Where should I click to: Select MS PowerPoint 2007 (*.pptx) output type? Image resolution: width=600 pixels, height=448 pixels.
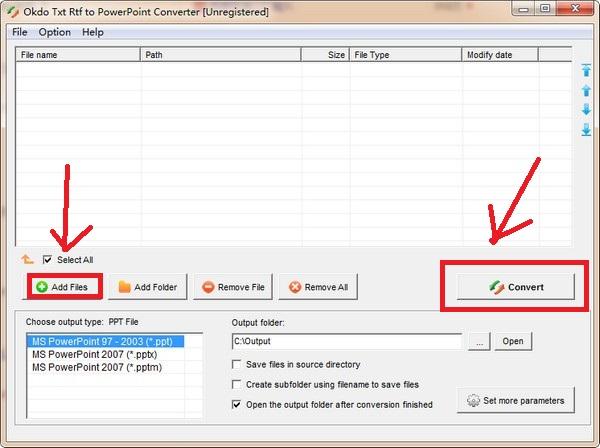95,354
